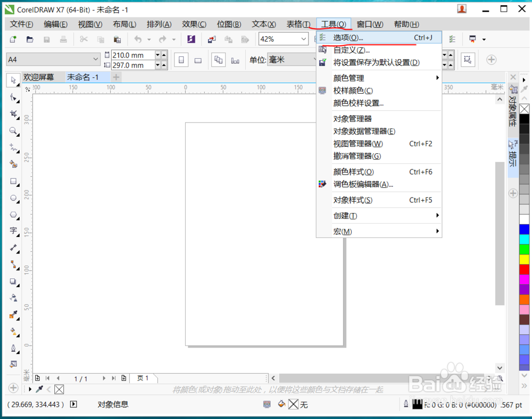
Task: Click the Copy icon
Action: point(101,39)
